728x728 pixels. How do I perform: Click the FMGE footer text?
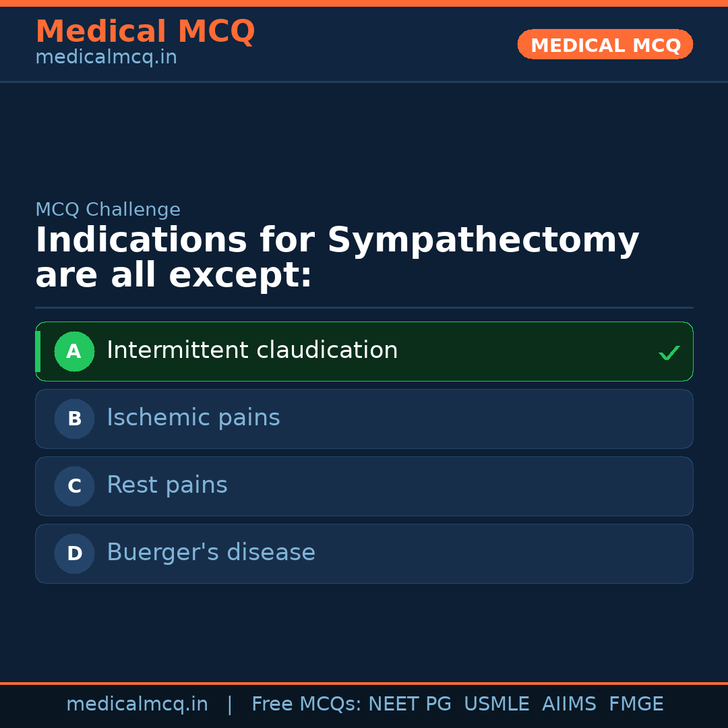pyautogui.click(x=636, y=704)
